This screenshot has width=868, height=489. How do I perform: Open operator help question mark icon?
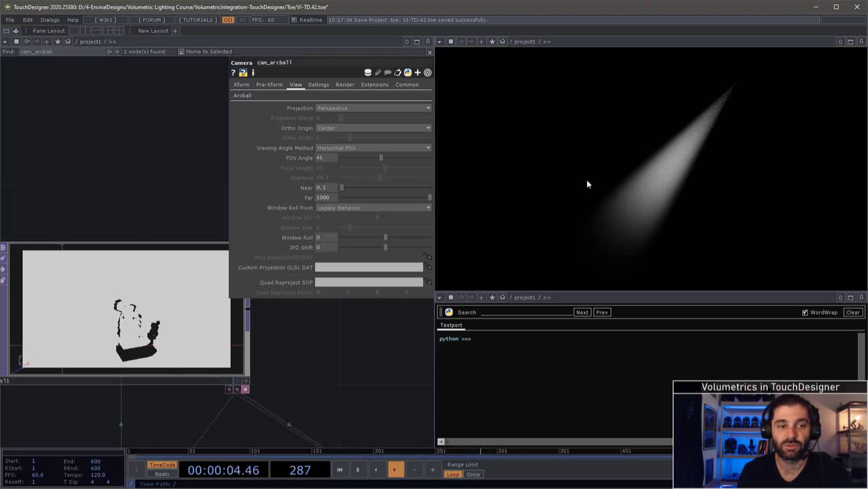point(233,73)
